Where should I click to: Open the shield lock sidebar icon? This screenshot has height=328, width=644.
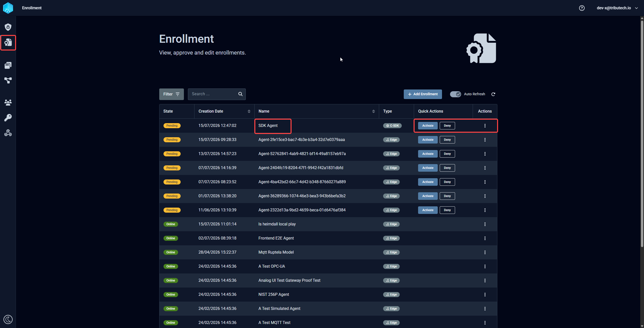click(8, 27)
